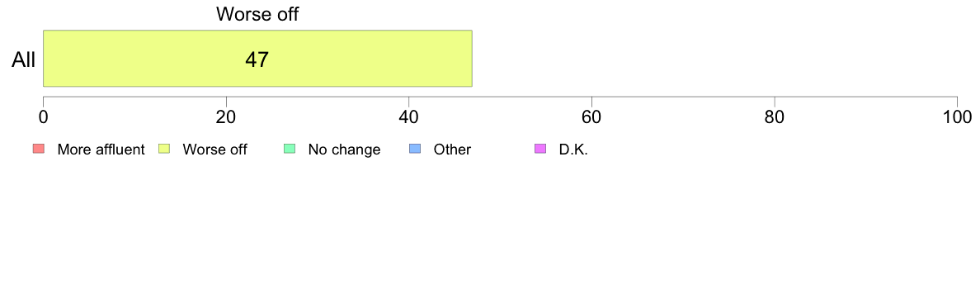Click the magenta D.K. legend swatch

tap(540, 149)
